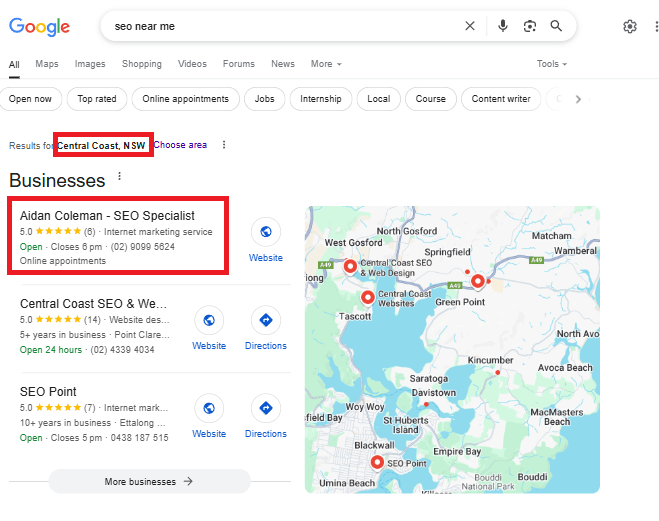Screen dimensions: 659x521
Task: Click website globe icon for SEO Point
Action: (x=209, y=408)
